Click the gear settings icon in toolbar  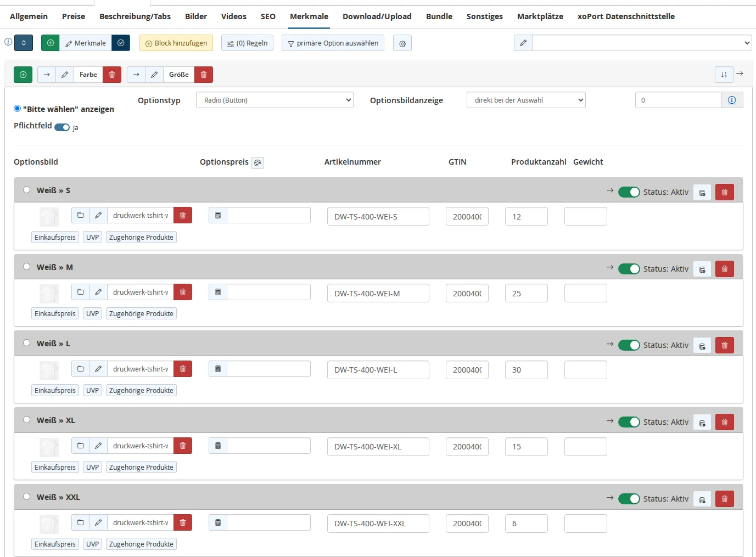[402, 43]
